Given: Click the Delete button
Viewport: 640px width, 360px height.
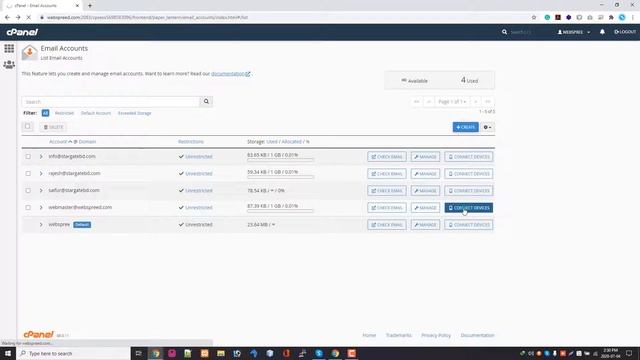Looking at the screenshot, I should pyautogui.click(x=53, y=127).
